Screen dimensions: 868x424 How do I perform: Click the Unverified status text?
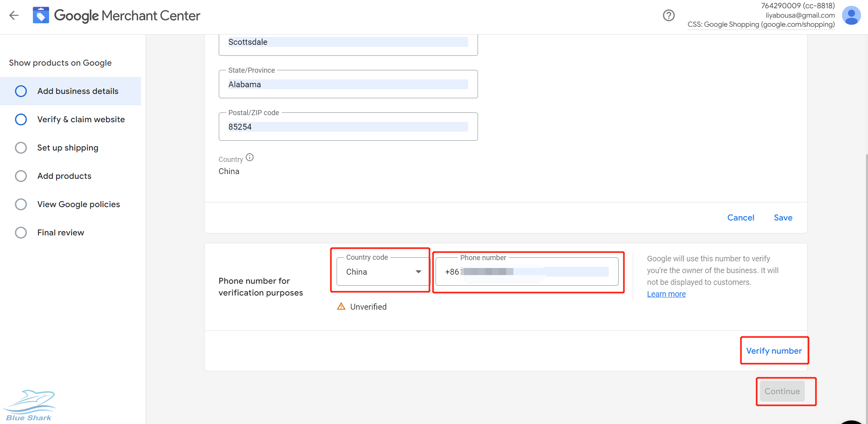[368, 307]
